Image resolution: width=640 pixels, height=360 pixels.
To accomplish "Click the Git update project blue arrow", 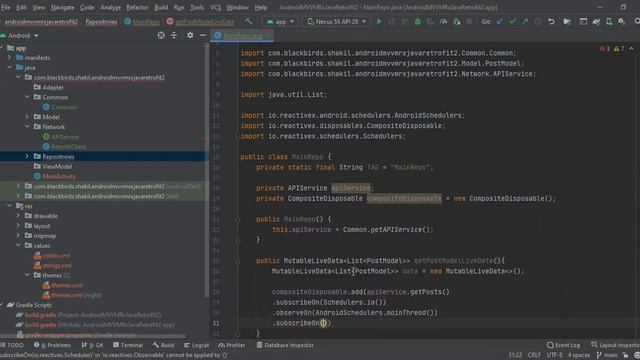I will 500,21.
